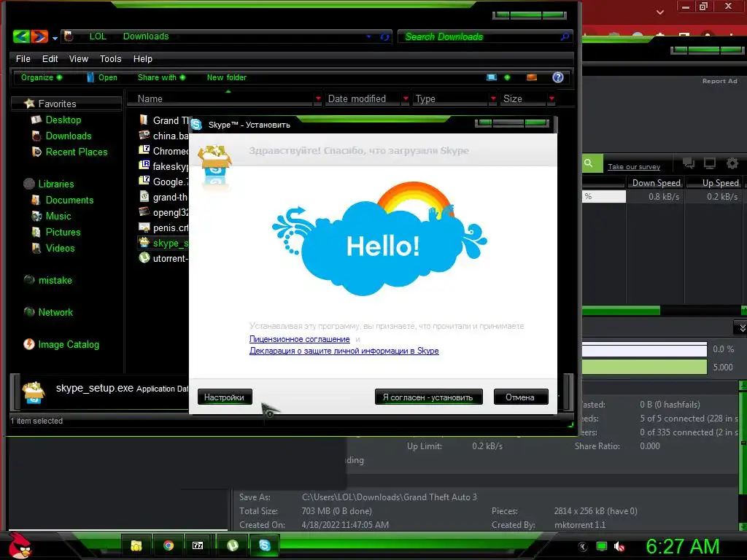Image resolution: width=747 pixels, height=560 pixels.
Task: Click the search magnifier icon in Explorer
Action: tap(565, 36)
